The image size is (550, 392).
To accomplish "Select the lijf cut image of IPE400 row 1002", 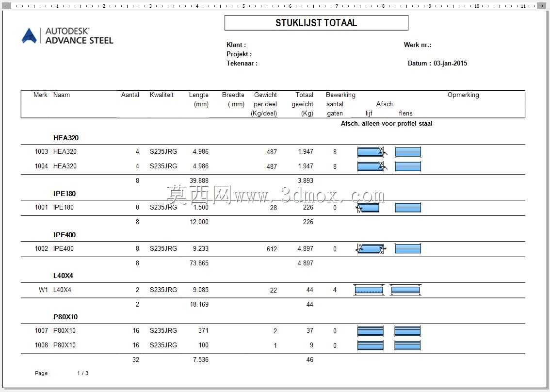I will click(371, 249).
